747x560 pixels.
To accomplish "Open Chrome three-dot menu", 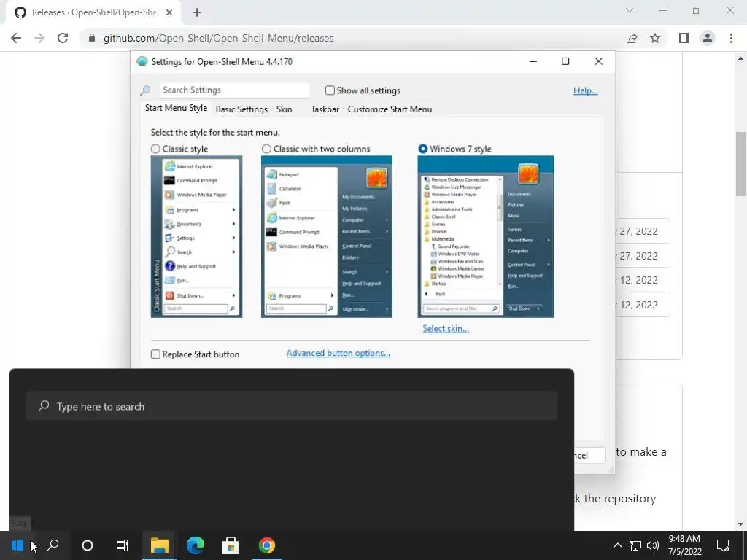I will [x=731, y=38].
